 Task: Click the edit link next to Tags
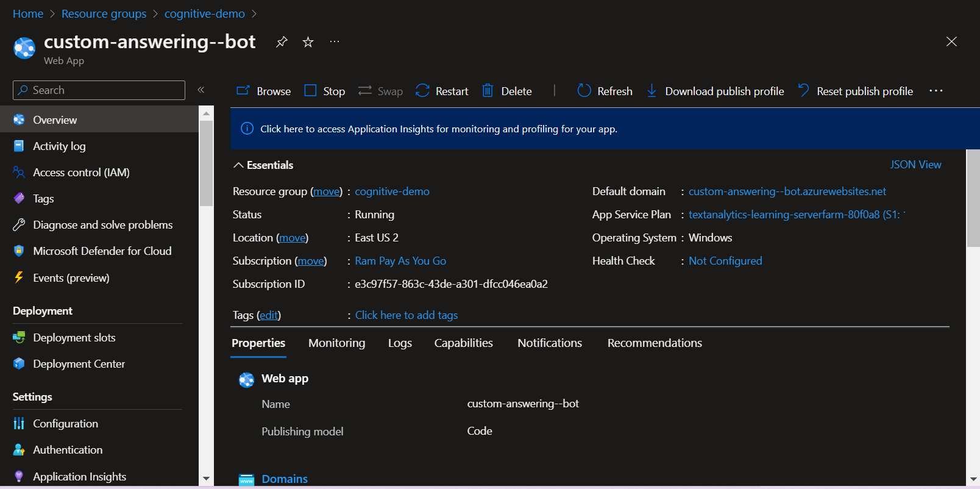coord(269,315)
